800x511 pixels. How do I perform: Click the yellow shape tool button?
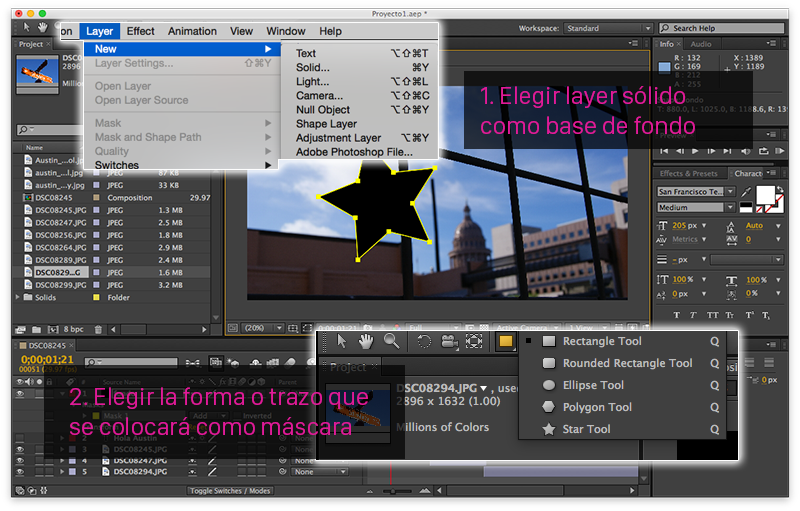pyautogui.click(x=505, y=341)
